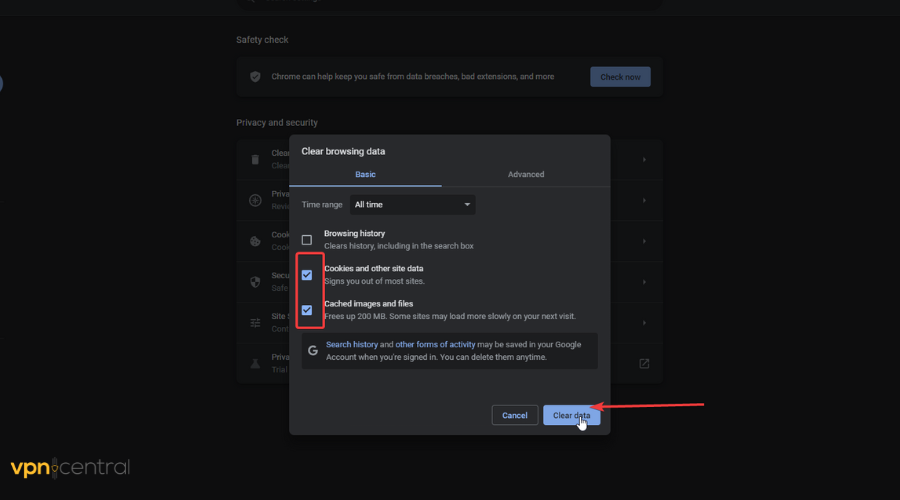Click the Privacy Sandbox flask icon
Screen dimensions: 900x500
(x=255, y=362)
